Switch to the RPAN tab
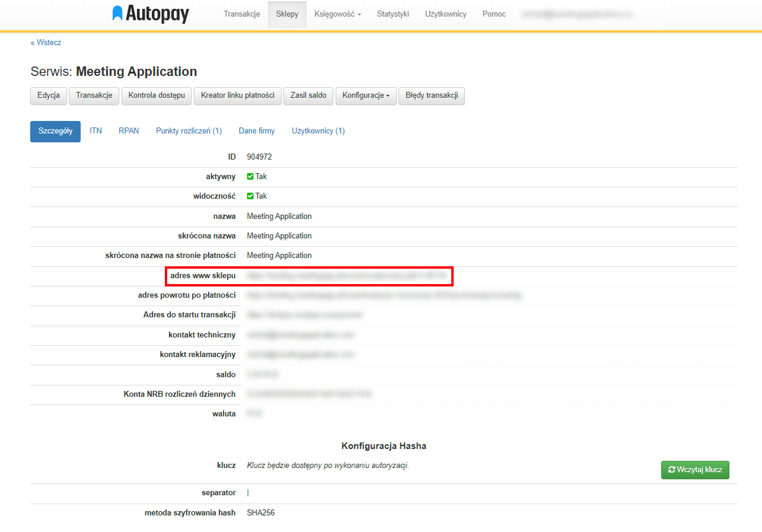 point(129,131)
